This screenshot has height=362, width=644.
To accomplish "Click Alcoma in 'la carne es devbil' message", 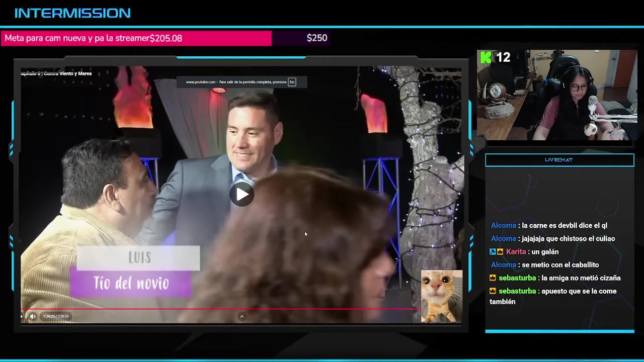I will tap(504, 225).
